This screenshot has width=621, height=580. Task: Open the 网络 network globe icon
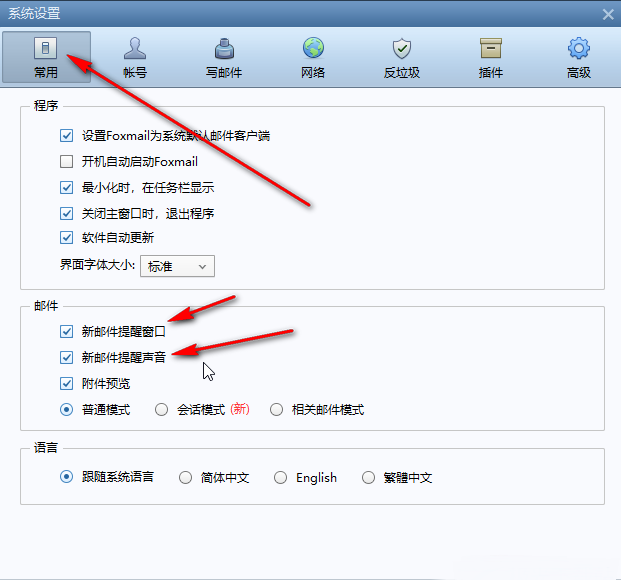(313, 48)
